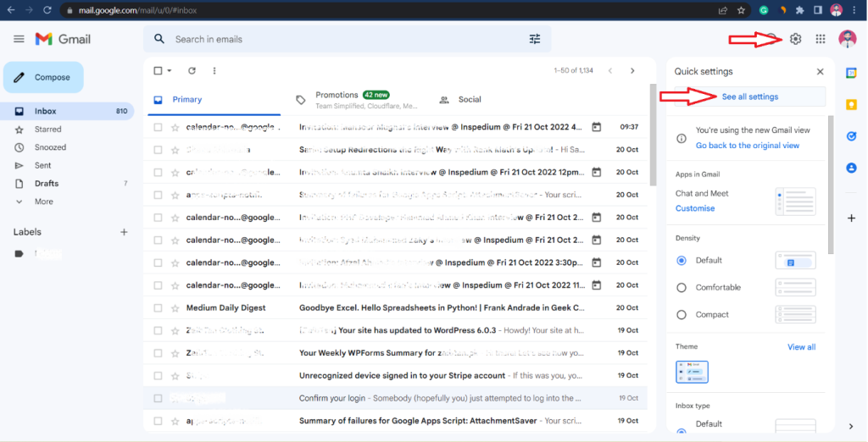Check the 09:37 invitation email checkbox
868x442 pixels.
pos(158,127)
